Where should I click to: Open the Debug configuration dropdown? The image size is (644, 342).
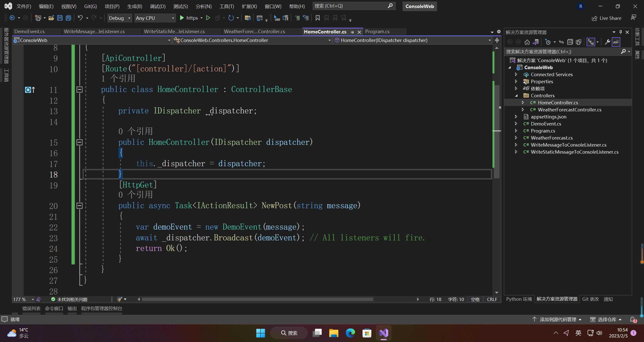[120, 18]
